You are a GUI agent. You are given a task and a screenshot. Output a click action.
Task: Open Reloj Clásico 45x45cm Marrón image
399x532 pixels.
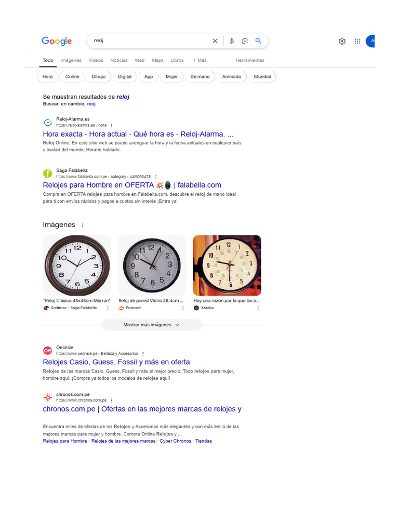[x=77, y=265]
